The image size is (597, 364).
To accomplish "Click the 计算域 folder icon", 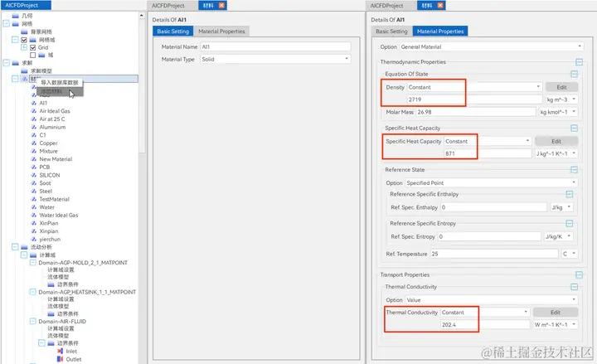I will (x=33, y=255).
